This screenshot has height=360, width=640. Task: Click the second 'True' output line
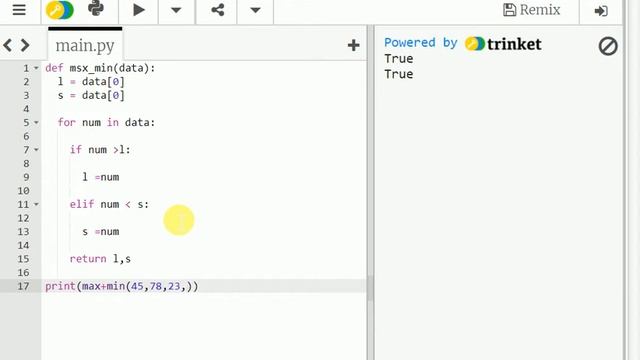pyautogui.click(x=398, y=74)
